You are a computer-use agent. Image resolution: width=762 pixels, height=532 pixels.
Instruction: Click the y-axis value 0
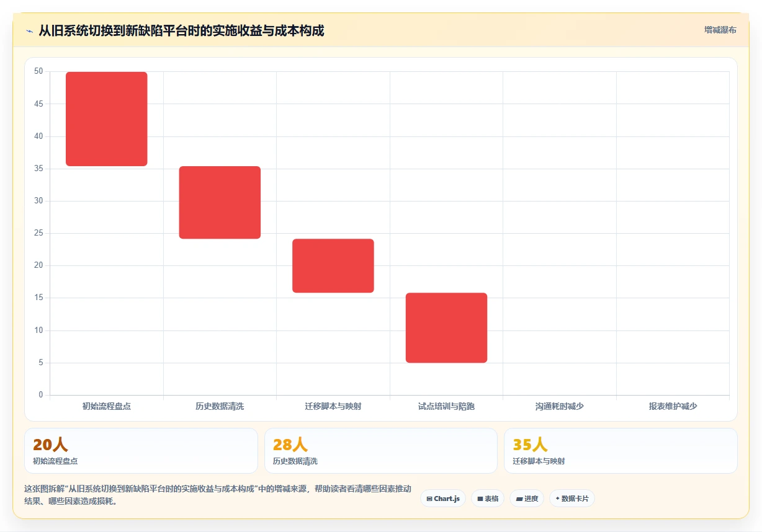pos(41,395)
